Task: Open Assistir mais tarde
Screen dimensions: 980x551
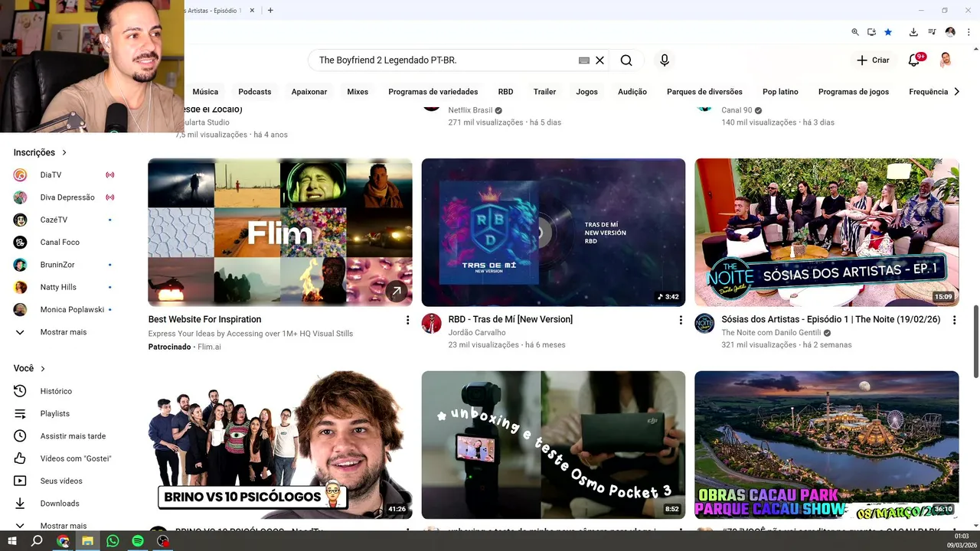Action: [64, 436]
